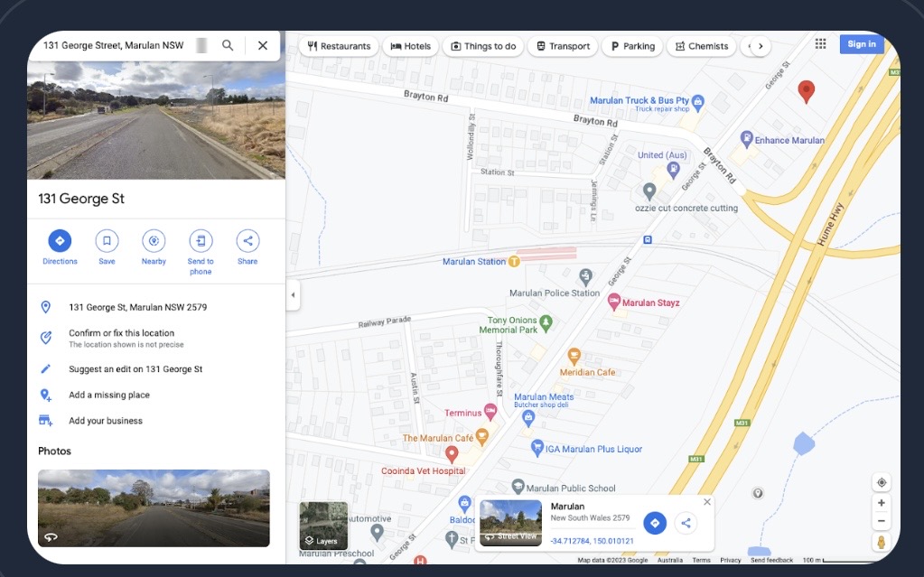Filter map by Parking
This screenshot has width=924, height=577.
click(x=632, y=46)
